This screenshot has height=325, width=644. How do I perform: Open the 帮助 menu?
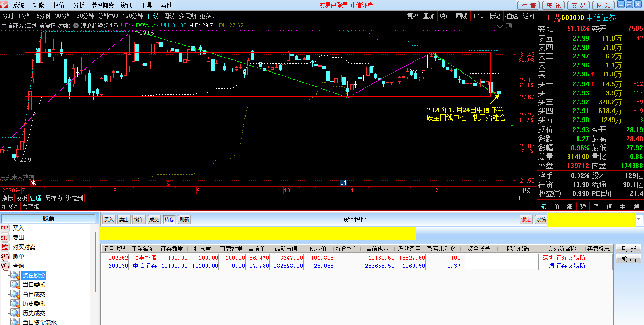click(167, 5)
